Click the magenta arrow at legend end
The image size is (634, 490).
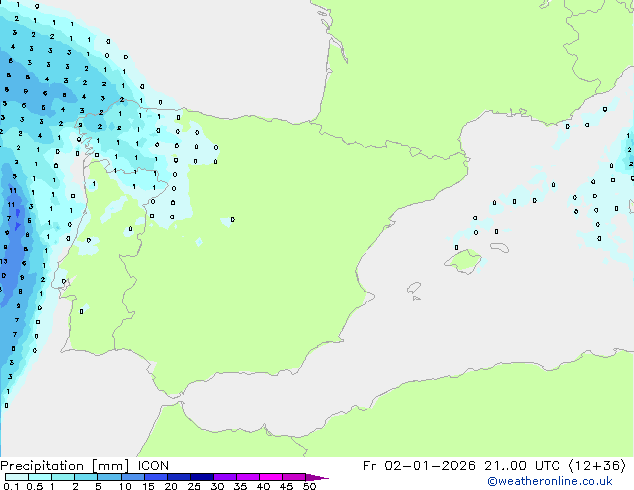point(317,478)
